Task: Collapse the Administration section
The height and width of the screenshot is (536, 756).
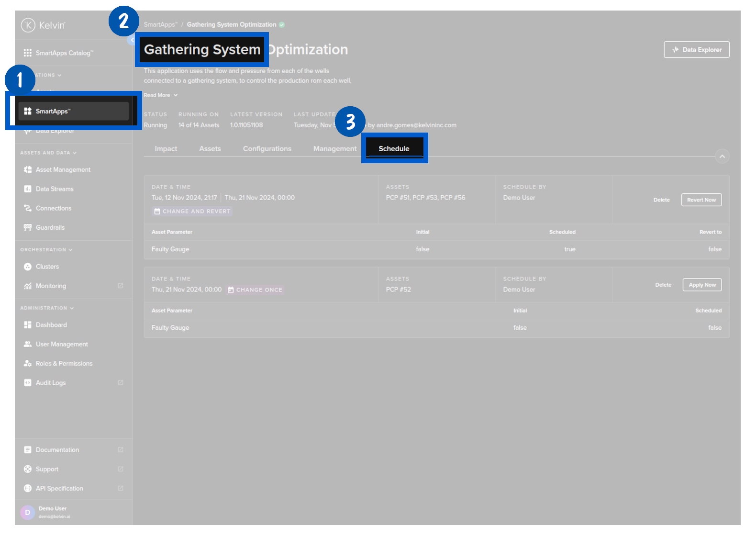Action: coord(72,308)
